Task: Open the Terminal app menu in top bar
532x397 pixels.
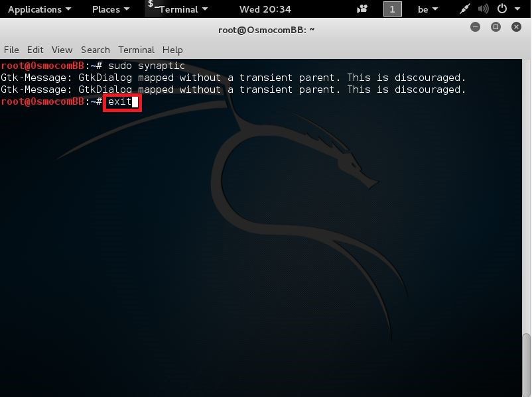Action: coord(178,9)
